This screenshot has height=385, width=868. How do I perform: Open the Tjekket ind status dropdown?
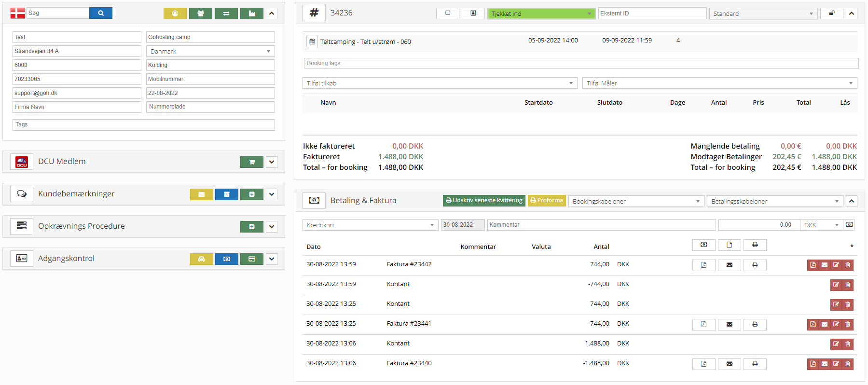[x=541, y=14]
